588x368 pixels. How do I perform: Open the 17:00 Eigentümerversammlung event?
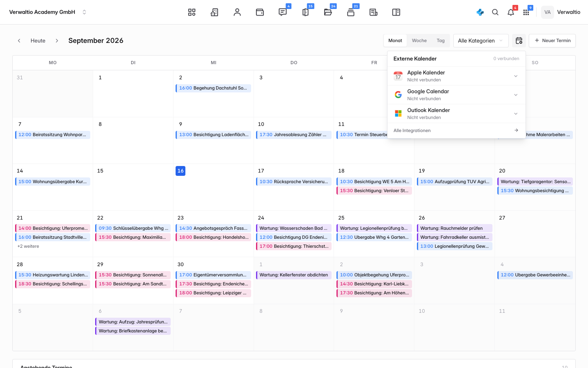coord(213,275)
